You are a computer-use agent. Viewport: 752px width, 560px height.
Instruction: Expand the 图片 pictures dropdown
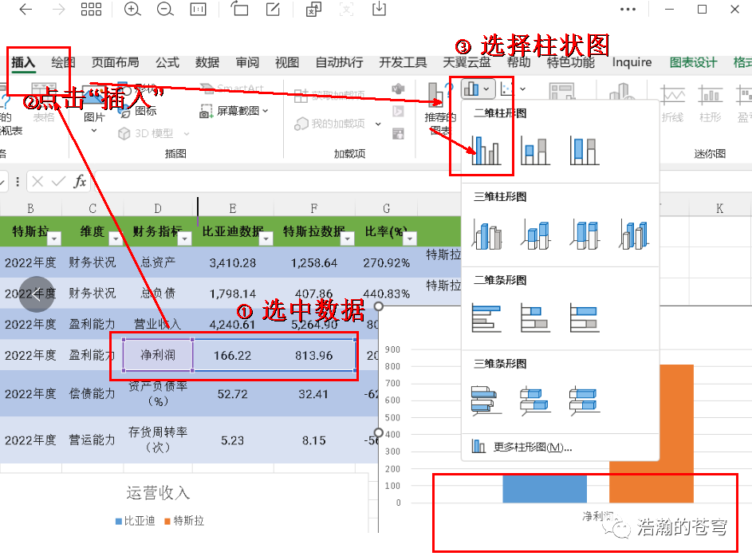(94, 130)
